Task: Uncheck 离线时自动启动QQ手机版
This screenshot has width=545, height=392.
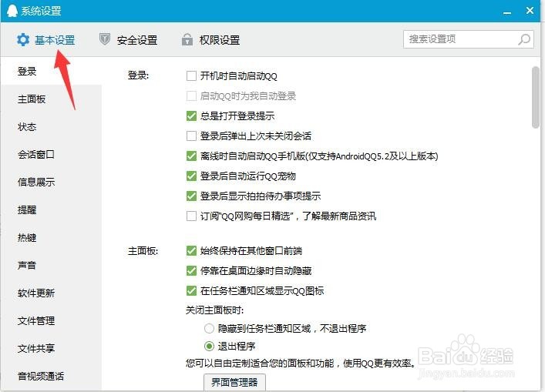Action: [191, 156]
